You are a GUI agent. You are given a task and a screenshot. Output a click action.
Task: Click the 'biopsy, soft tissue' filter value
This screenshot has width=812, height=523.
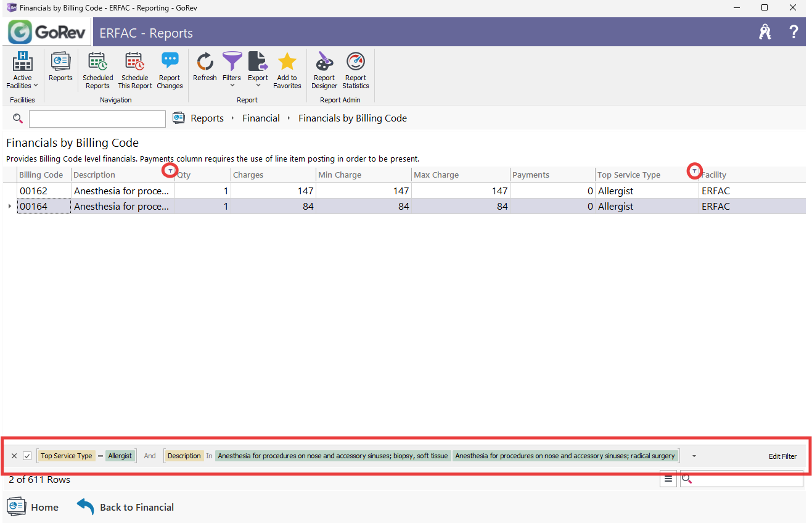[333, 456]
